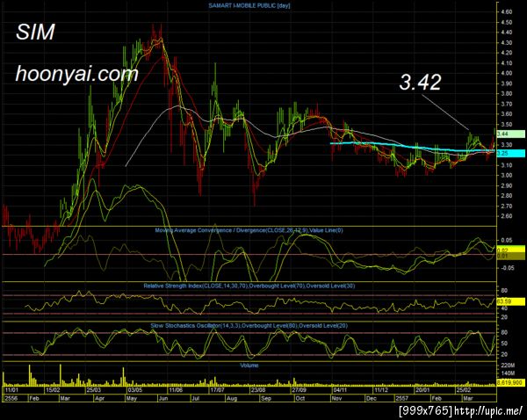Open the upic.me link at bottom

pos(488,410)
